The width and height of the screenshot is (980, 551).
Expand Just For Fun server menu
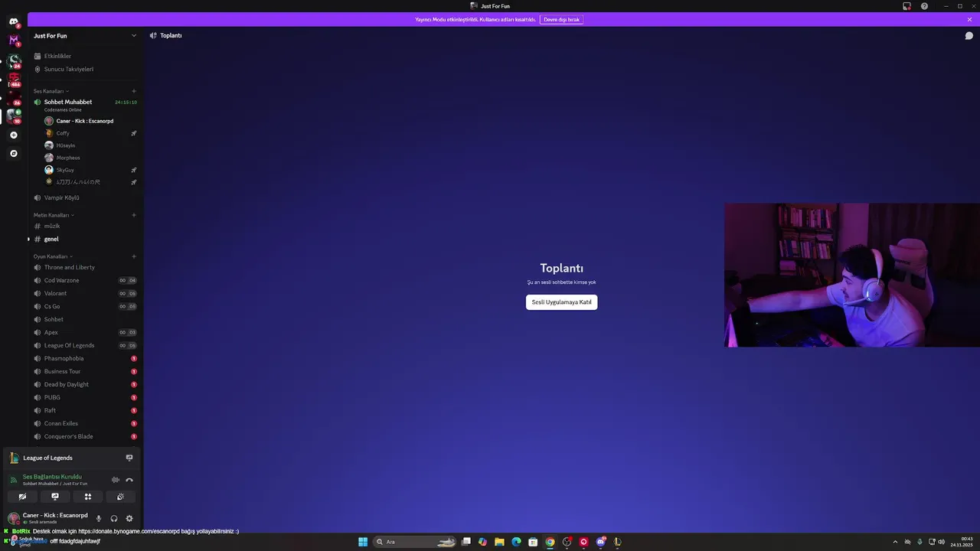click(x=85, y=35)
